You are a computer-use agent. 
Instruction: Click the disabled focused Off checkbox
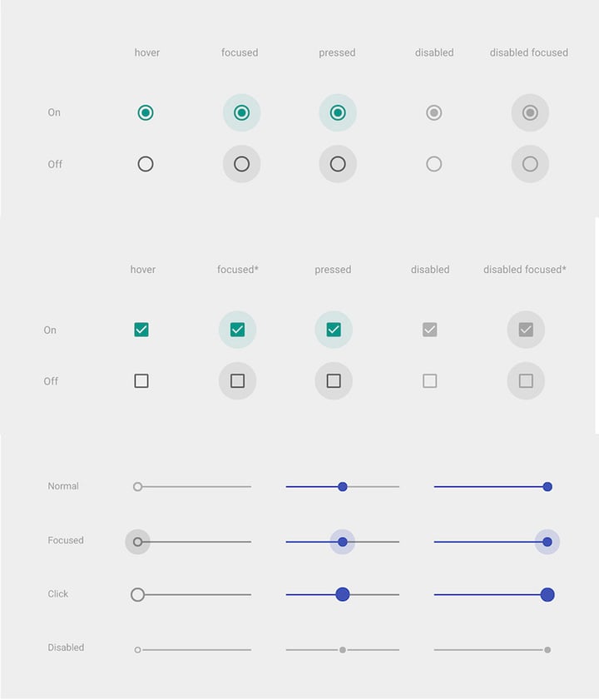pos(526,381)
